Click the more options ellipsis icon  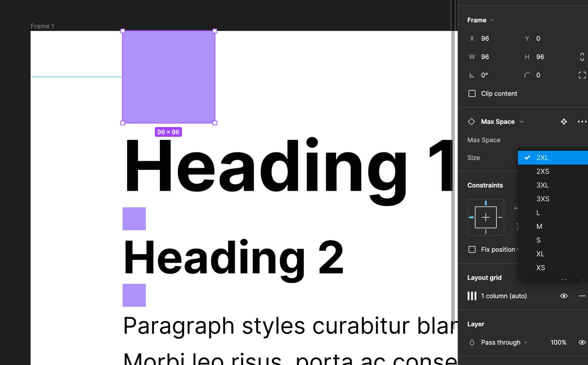pyautogui.click(x=581, y=122)
